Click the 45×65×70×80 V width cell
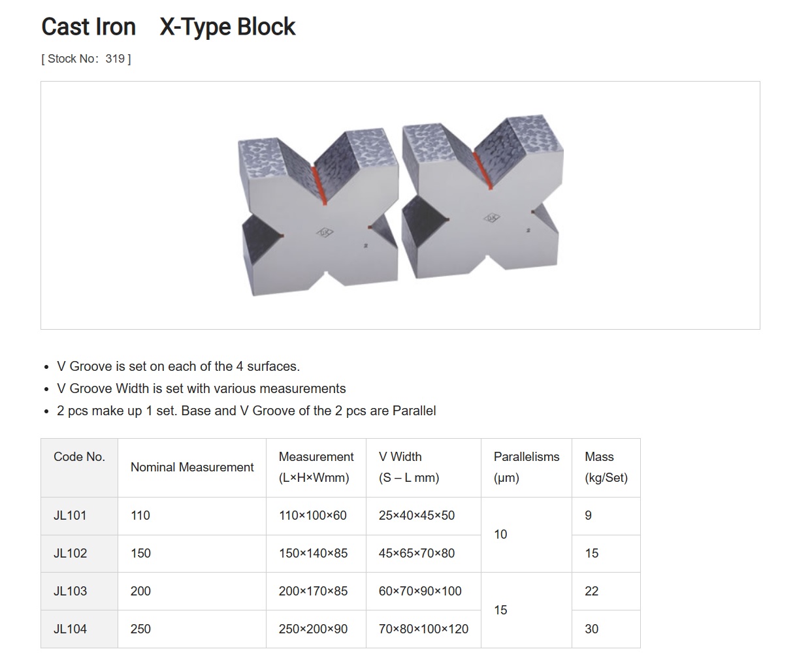 (x=423, y=554)
